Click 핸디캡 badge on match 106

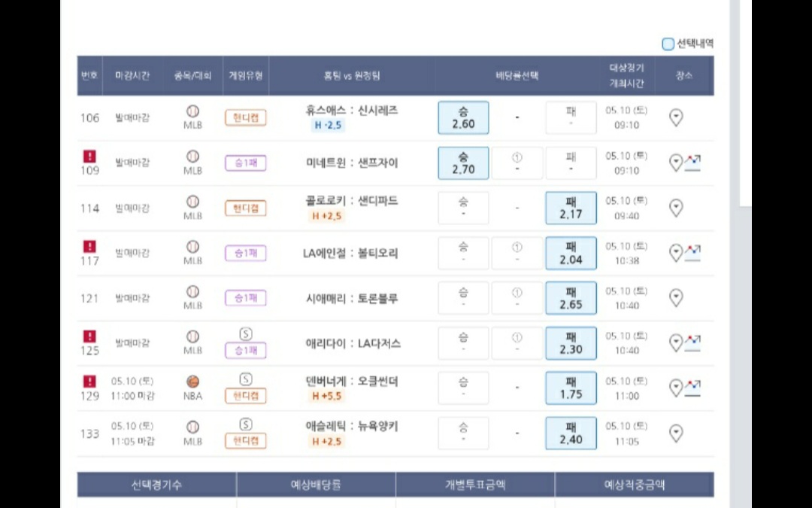(245, 118)
